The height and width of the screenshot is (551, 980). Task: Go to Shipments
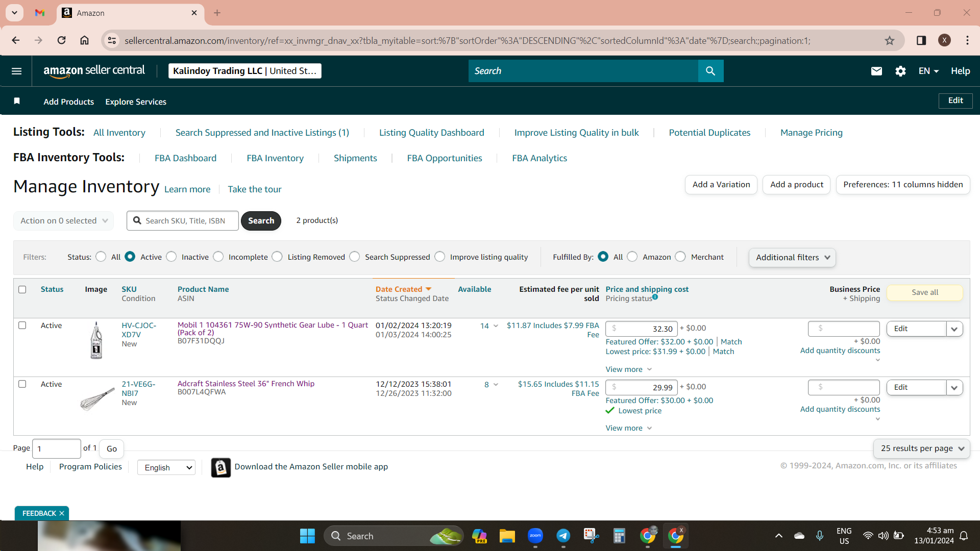[x=355, y=158]
